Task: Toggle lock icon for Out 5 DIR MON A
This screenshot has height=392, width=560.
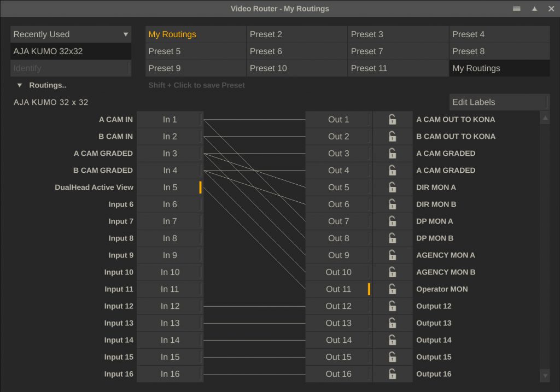Action: pyautogui.click(x=392, y=187)
